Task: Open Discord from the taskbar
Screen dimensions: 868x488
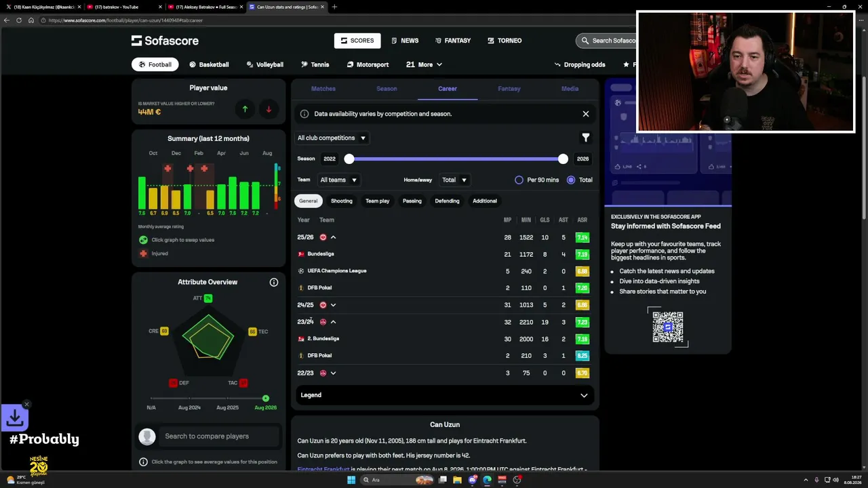Action: (473, 480)
